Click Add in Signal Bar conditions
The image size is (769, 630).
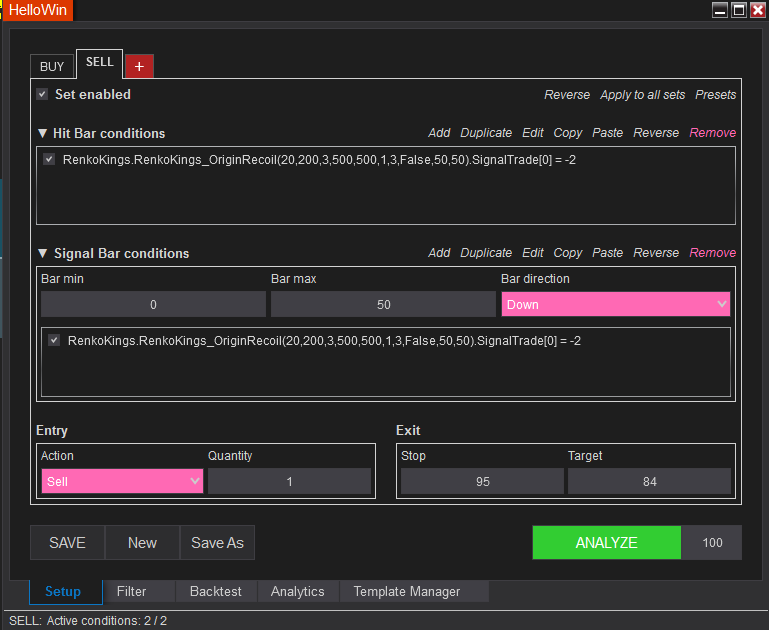[439, 253]
